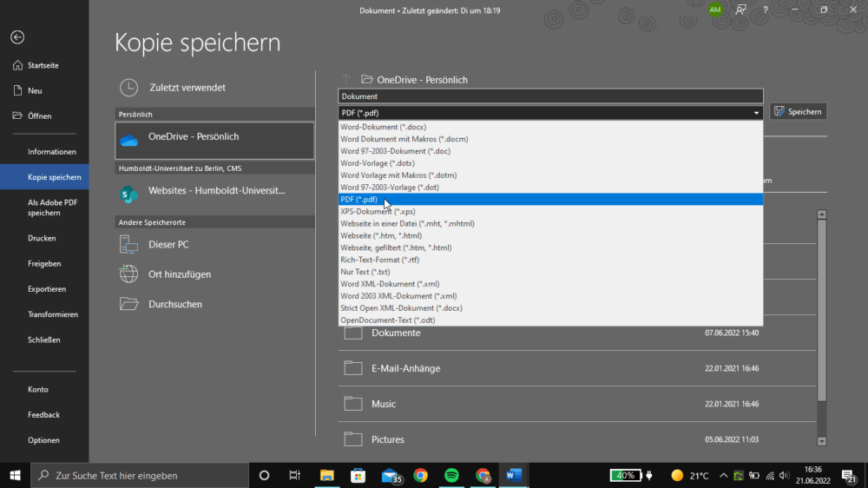
Task: Send Feedback from the sidebar
Action: [x=44, y=415]
